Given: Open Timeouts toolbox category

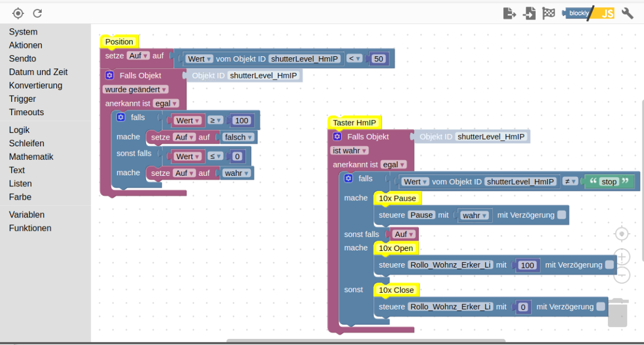Looking at the screenshot, I should pos(26,112).
